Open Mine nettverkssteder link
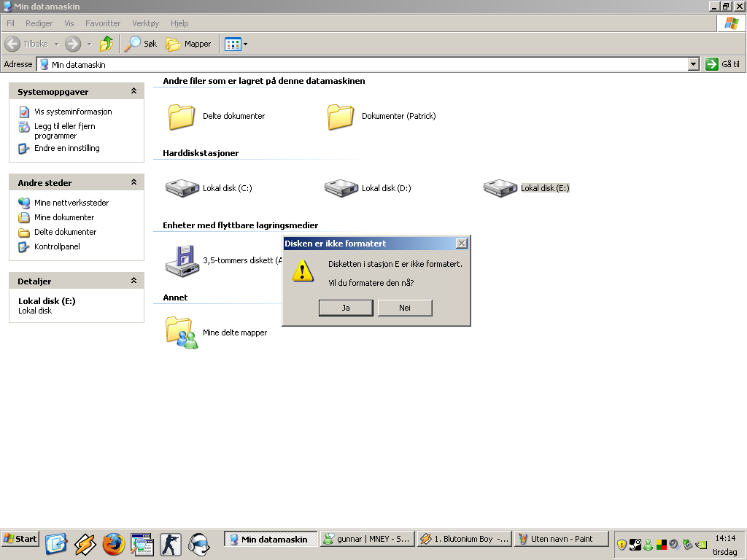 coord(71,203)
